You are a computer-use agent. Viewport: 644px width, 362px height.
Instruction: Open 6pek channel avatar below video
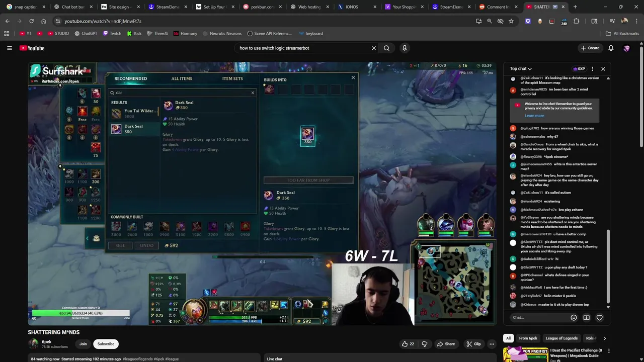(x=33, y=344)
